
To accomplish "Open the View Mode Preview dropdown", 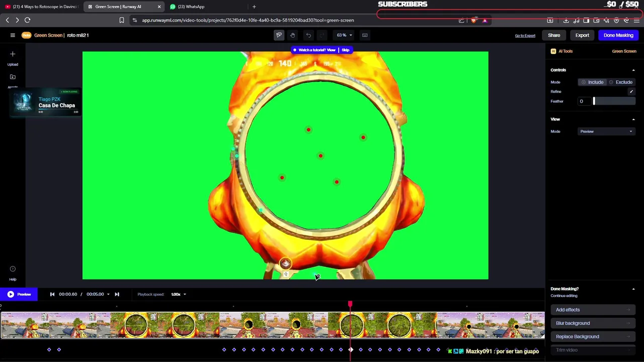I will pos(606,132).
